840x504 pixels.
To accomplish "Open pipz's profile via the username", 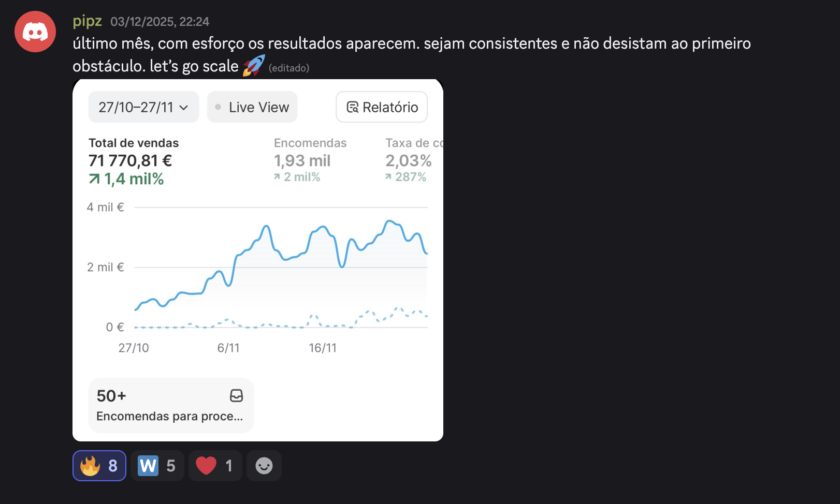I will pyautogui.click(x=87, y=21).
